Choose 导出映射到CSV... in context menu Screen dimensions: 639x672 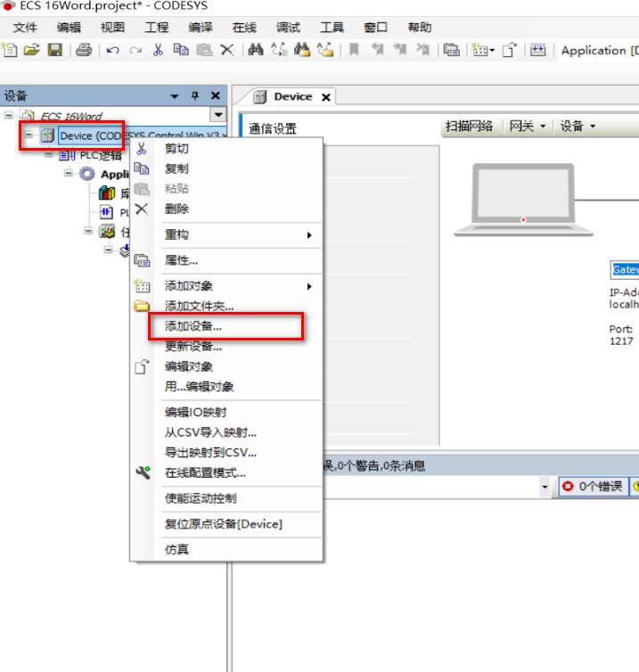226,453
